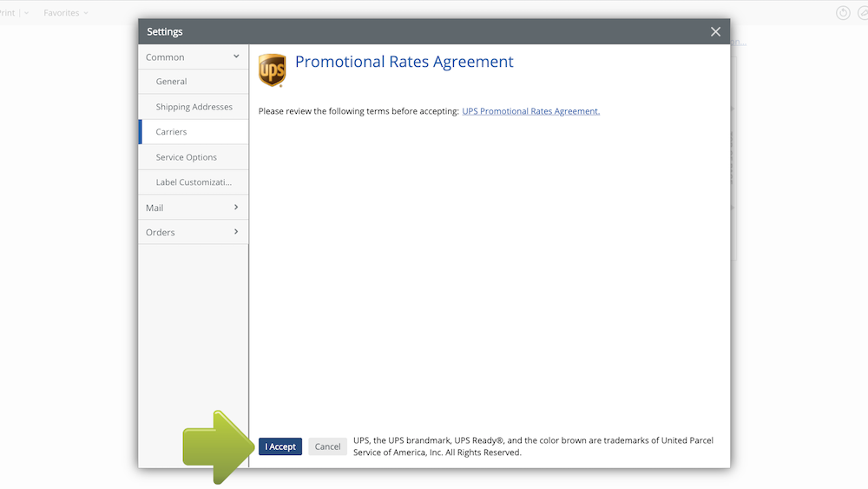
Task: Click the partially visible icon at top-right edge
Action: coord(864,13)
